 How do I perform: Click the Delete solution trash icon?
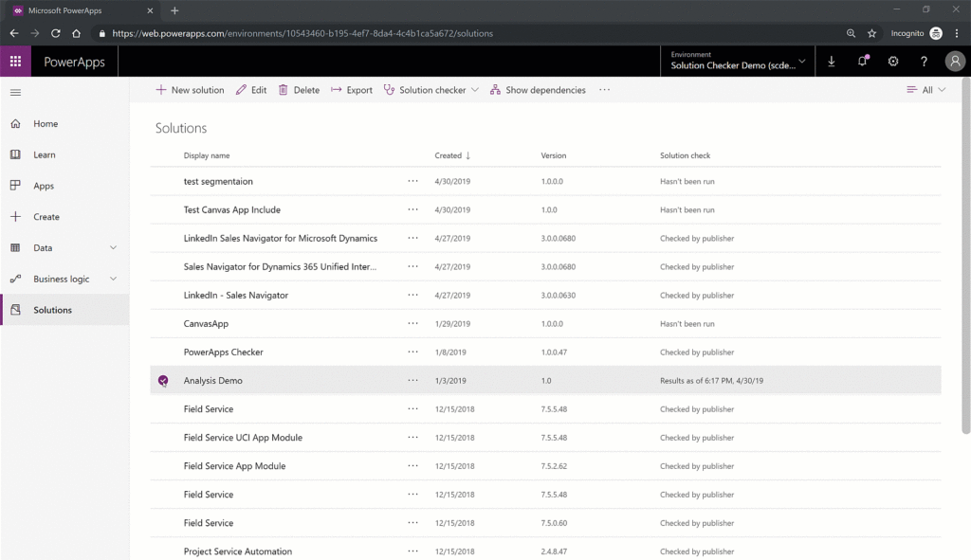(282, 90)
